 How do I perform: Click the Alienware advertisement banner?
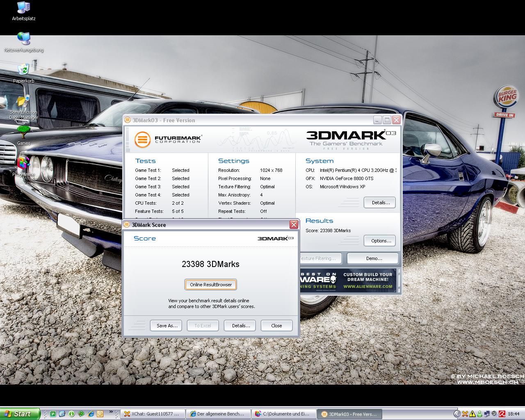click(348, 281)
